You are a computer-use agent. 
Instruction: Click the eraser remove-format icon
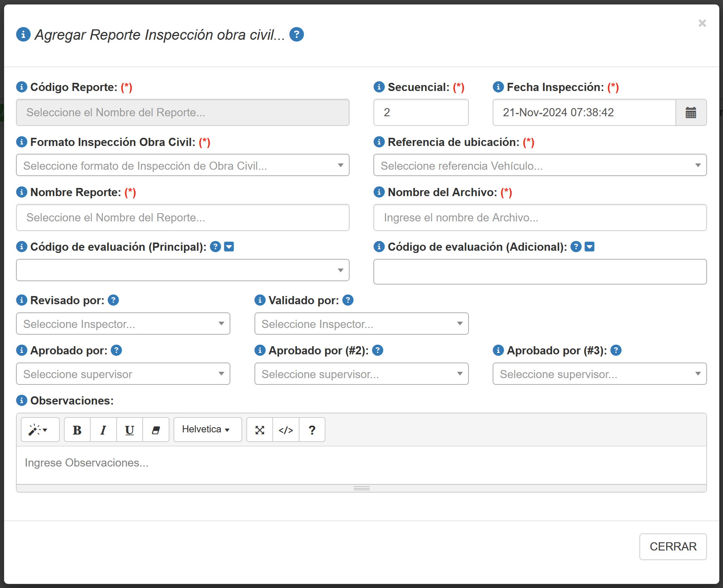point(156,430)
